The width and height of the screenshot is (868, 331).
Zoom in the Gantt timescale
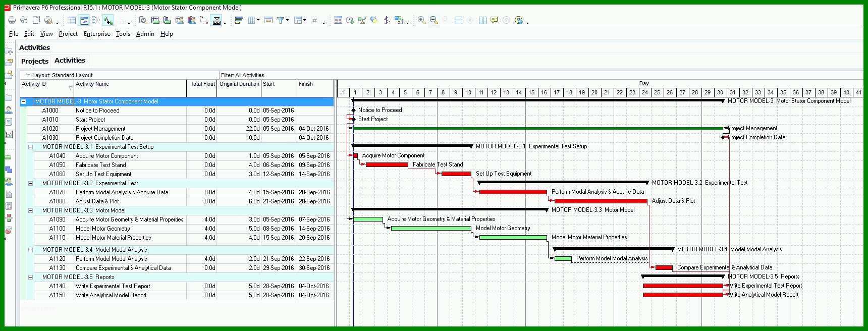421,20
